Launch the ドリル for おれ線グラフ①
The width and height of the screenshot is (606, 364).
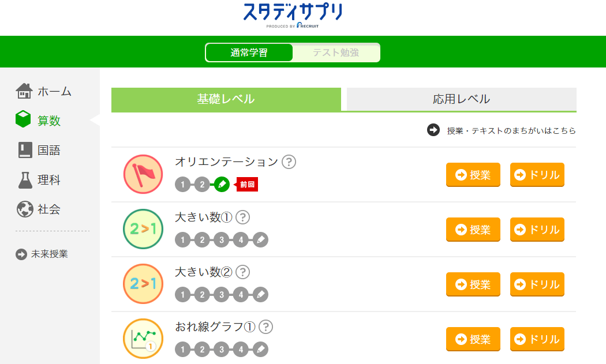pos(537,339)
